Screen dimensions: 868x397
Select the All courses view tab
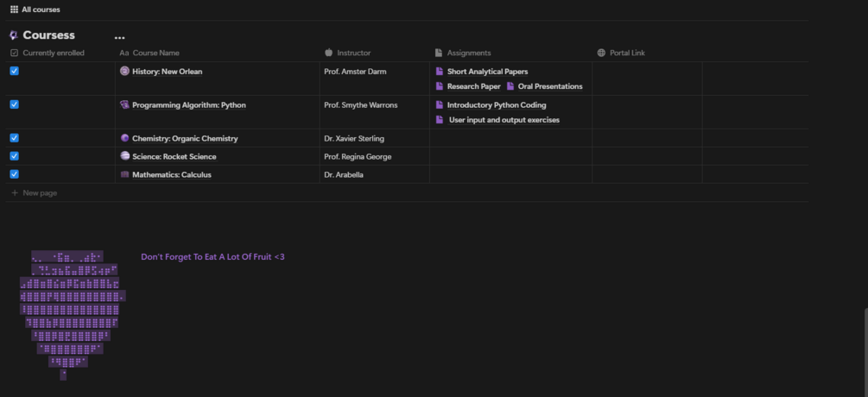[41, 9]
